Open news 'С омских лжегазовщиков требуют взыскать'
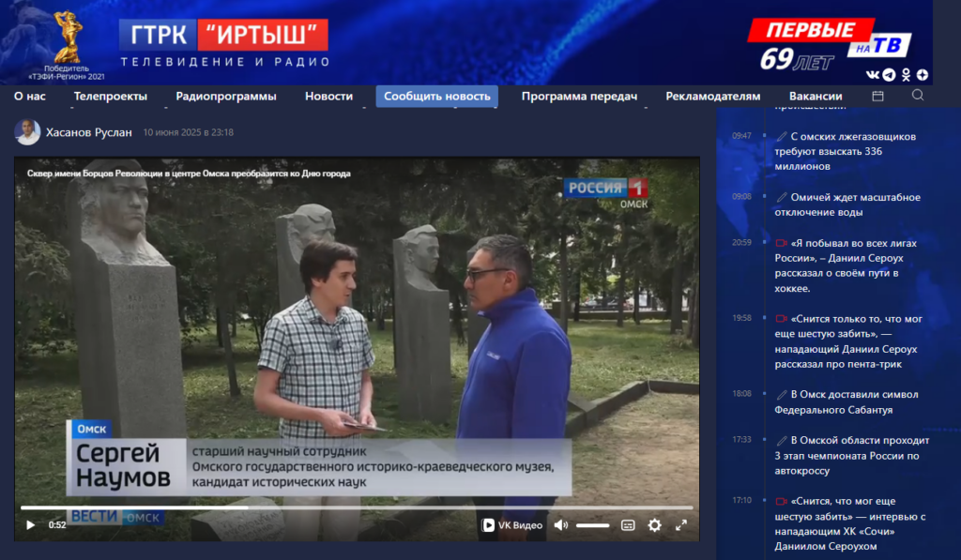The image size is (961, 560). pos(846,151)
